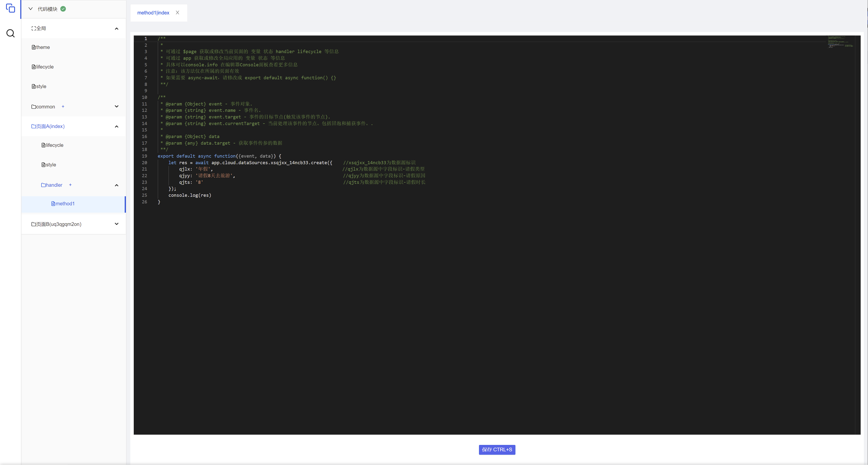The width and height of the screenshot is (868, 465).
Task: Select 页面B(uq3qgqm2on) folder
Action: tap(56, 224)
